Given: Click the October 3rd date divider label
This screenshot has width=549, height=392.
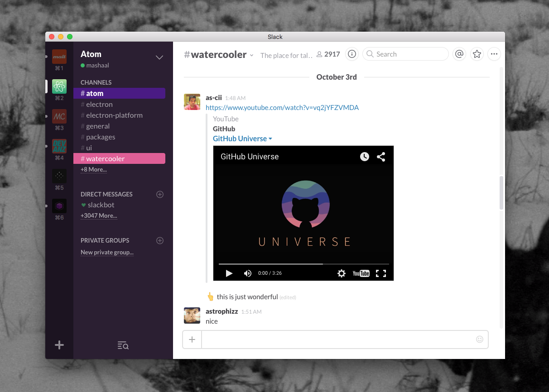Looking at the screenshot, I should click(x=337, y=77).
